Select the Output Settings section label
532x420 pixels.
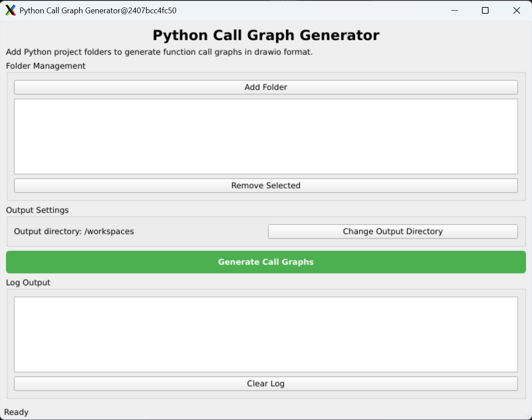pyautogui.click(x=37, y=210)
